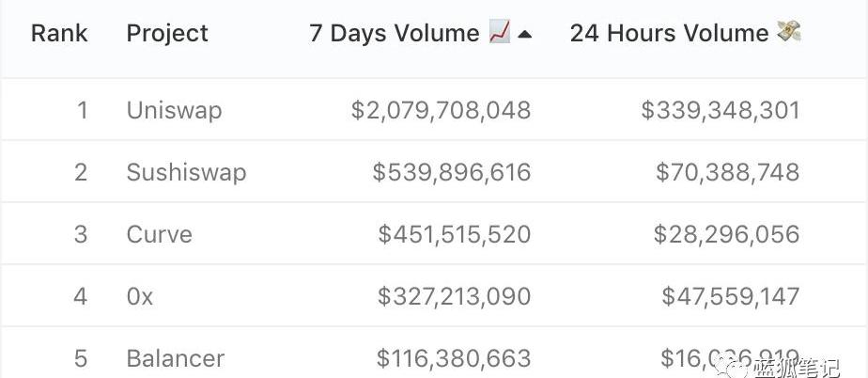Toggle the sort arrow on 7 Days Volume
The width and height of the screenshot is (868, 378).
coord(524,35)
